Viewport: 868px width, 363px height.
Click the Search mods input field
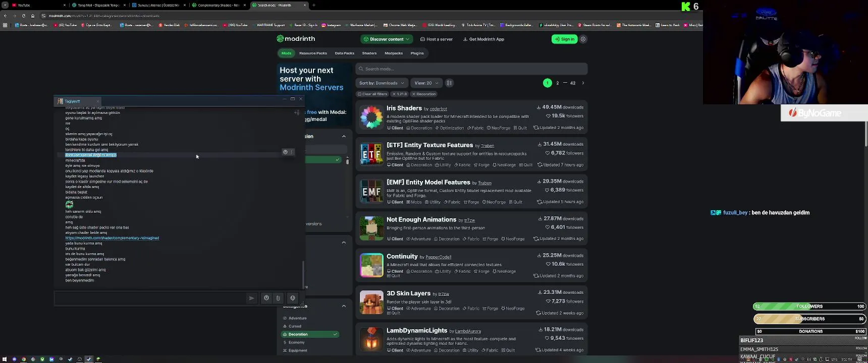coord(471,69)
